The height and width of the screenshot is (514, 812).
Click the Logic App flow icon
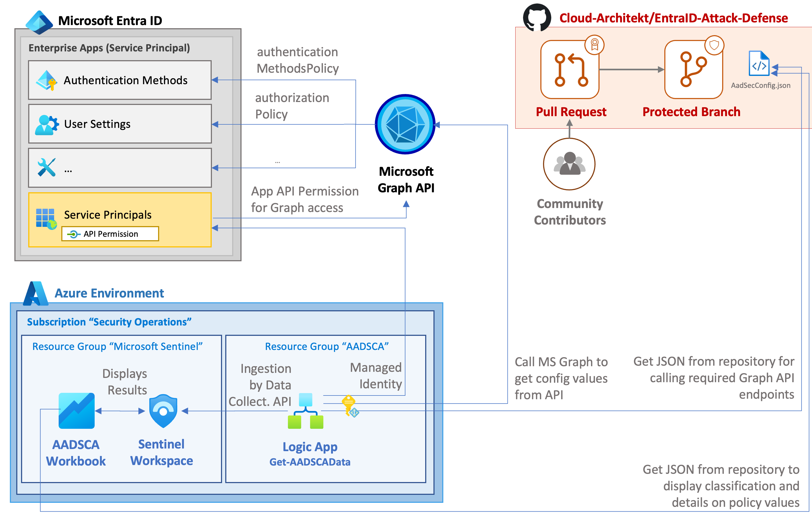(305, 411)
